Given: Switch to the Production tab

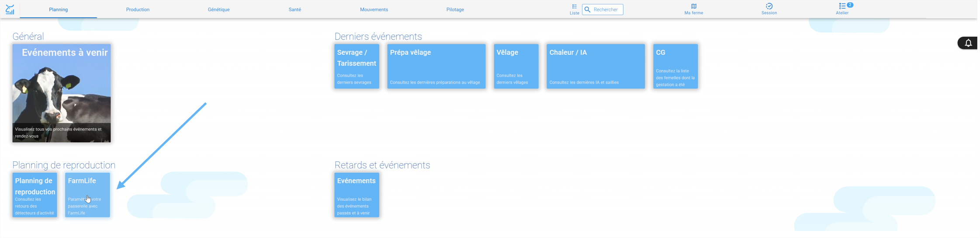Looking at the screenshot, I should pyautogui.click(x=138, y=10).
